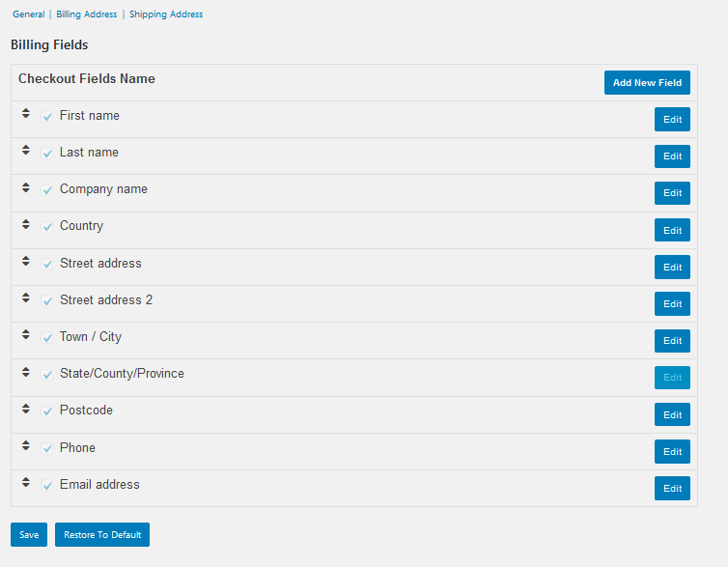728x567 pixels.
Task: Switch to the Billing Address tab
Action: point(86,14)
